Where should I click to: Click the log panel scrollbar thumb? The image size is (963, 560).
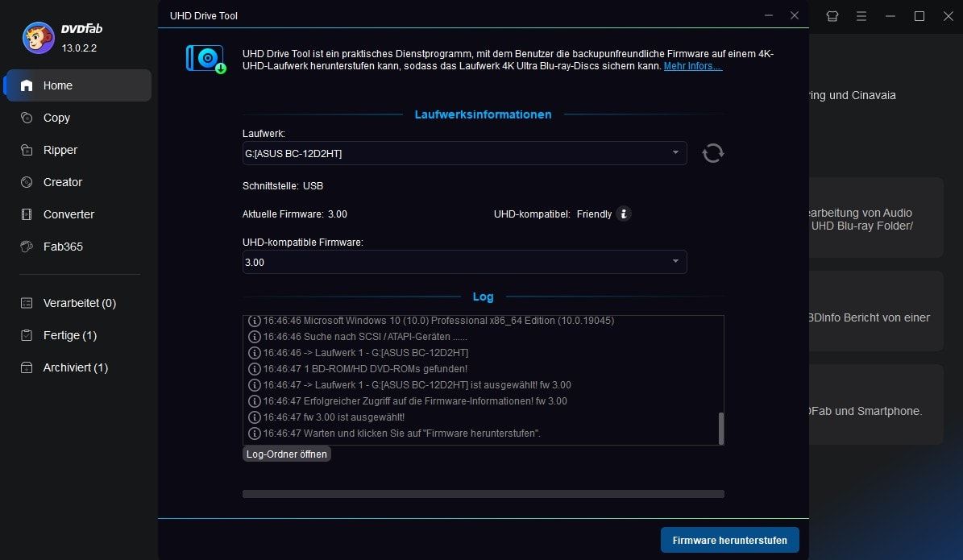tap(721, 428)
